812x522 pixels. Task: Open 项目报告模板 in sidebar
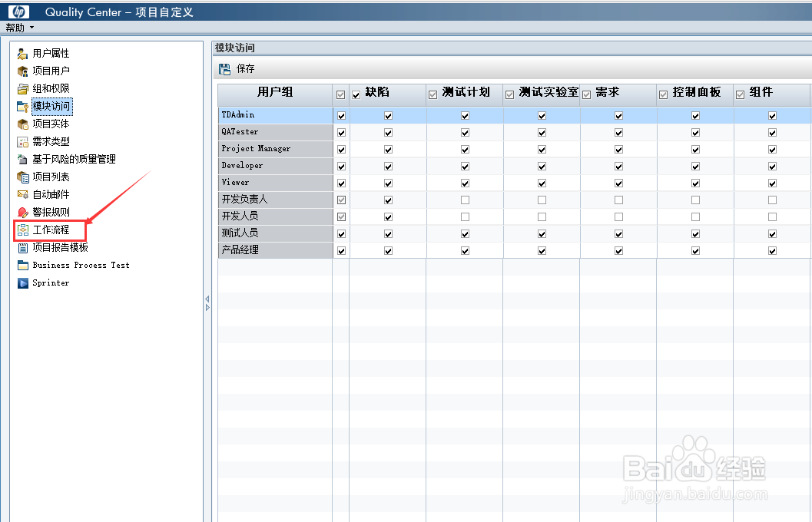click(60, 247)
